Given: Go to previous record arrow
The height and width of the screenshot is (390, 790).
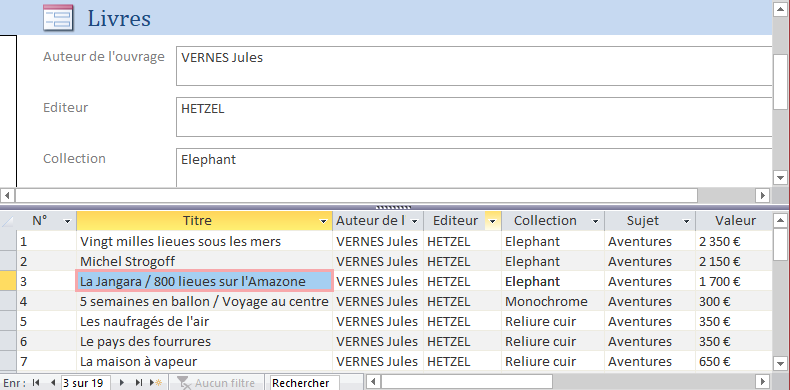Looking at the screenshot, I should click(x=52, y=383).
